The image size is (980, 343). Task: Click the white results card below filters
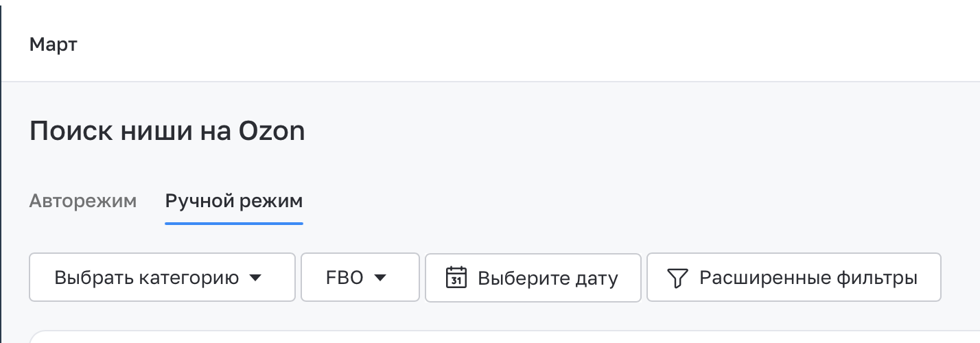coord(504,337)
